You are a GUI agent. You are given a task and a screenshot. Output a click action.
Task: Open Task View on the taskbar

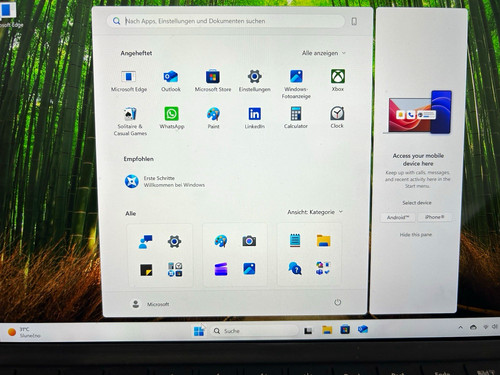308,331
